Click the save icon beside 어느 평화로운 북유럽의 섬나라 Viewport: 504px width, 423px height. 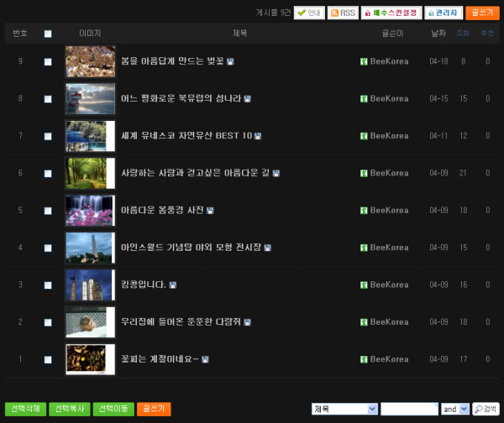click(248, 98)
